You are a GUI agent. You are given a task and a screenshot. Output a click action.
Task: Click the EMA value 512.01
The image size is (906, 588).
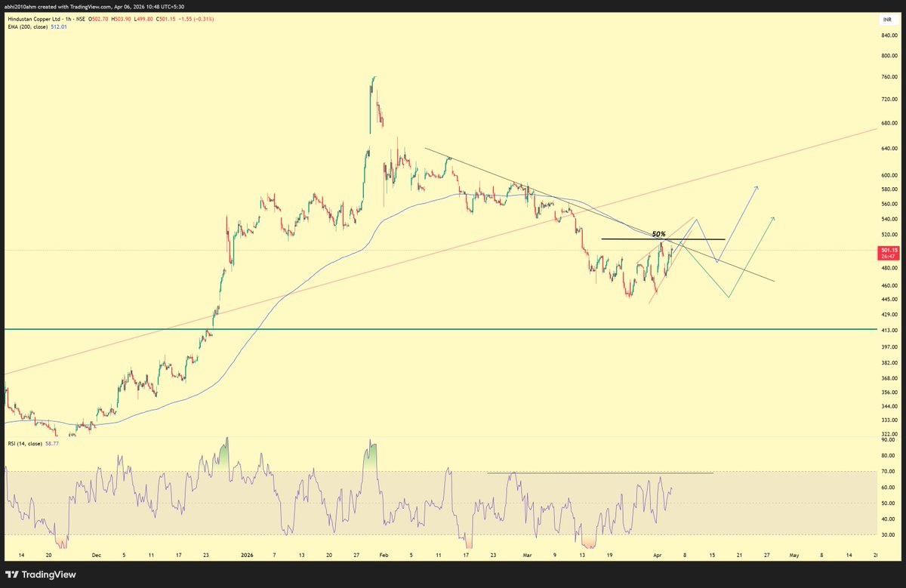pyautogui.click(x=58, y=26)
